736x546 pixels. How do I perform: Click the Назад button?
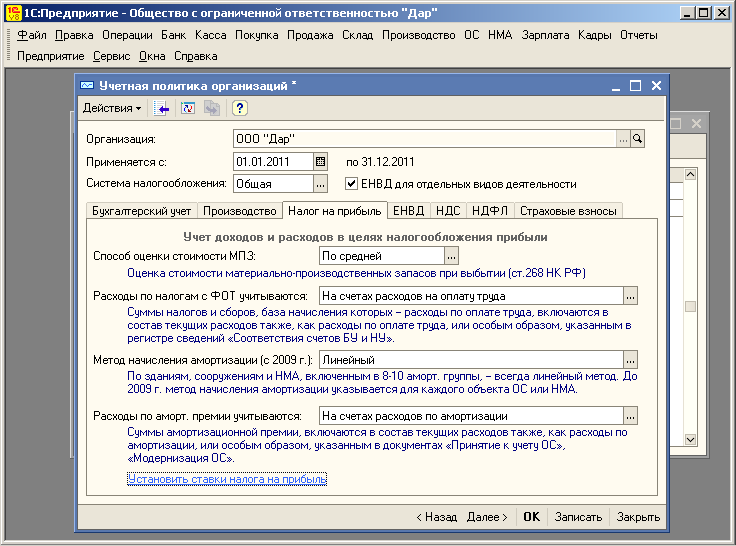click(437, 517)
